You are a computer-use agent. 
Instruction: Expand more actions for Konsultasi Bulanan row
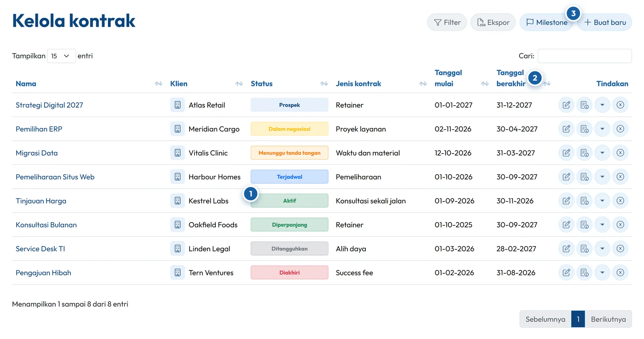tap(602, 225)
